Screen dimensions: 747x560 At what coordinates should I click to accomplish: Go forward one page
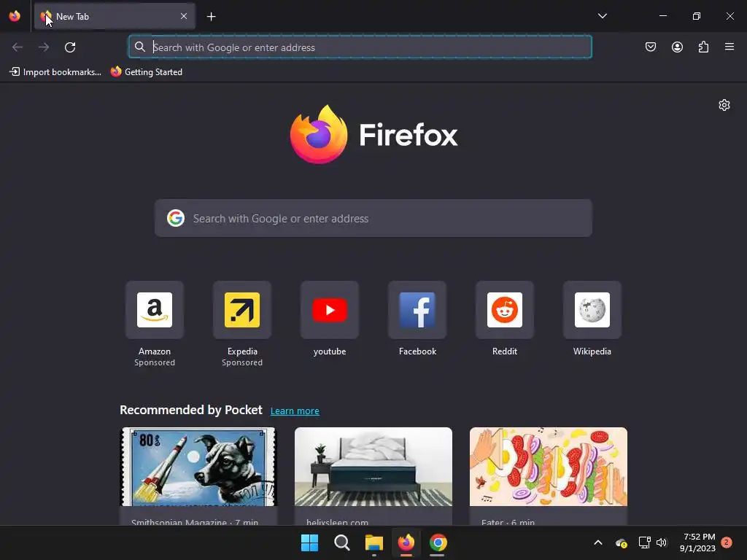[44, 47]
